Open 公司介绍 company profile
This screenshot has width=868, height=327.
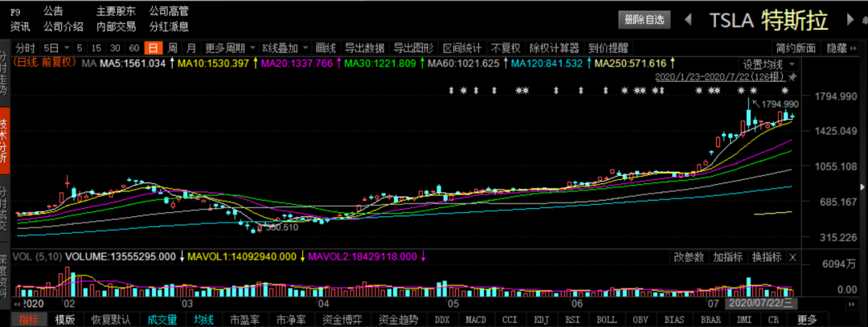(x=63, y=27)
